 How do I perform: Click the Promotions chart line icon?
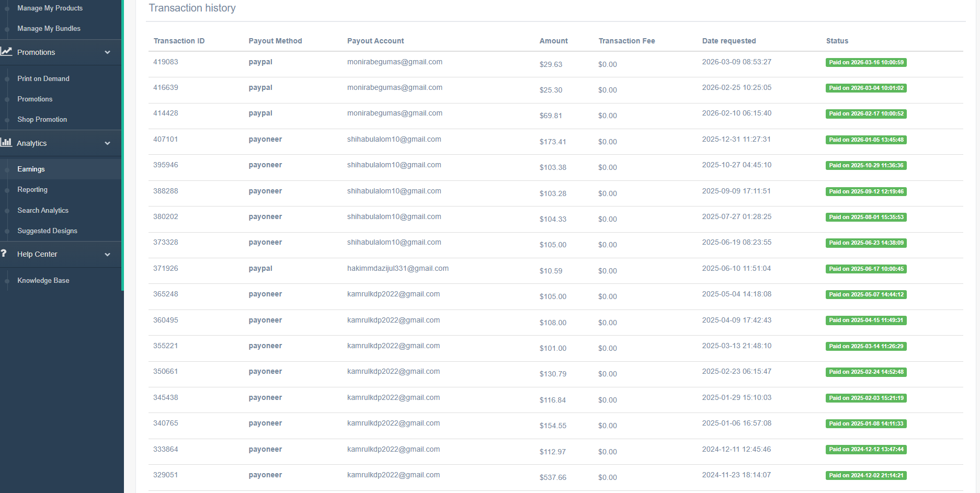(6, 52)
